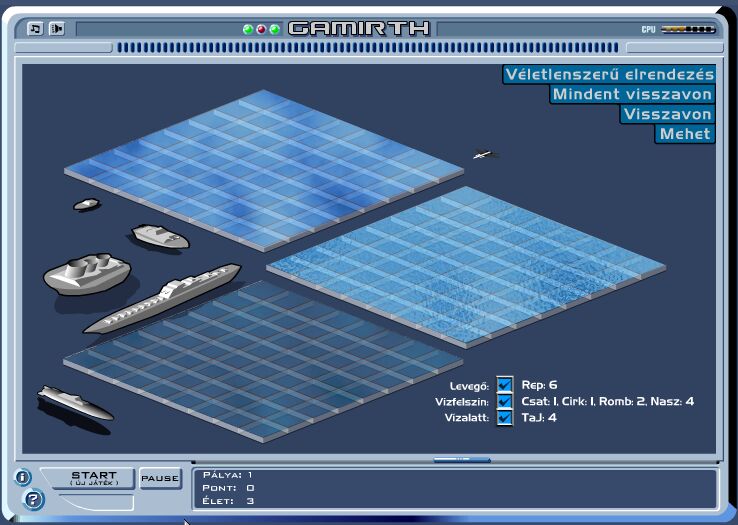Toggle the sound speaker icon
Image resolution: width=738 pixels, height=525 pixels.
[x=56, y=29]
